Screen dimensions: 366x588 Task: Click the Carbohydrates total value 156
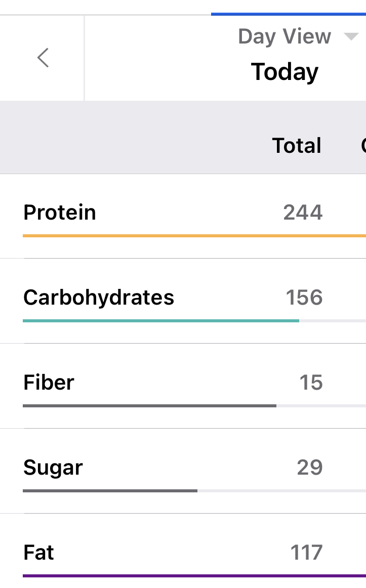[304, 297]
